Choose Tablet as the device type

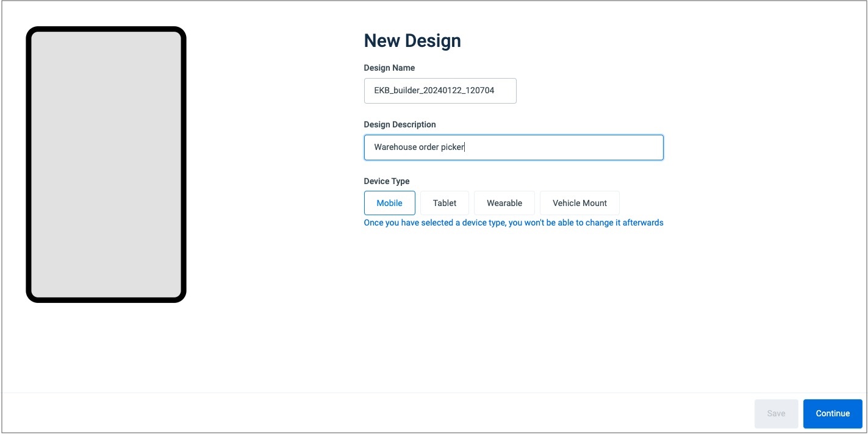445,203
